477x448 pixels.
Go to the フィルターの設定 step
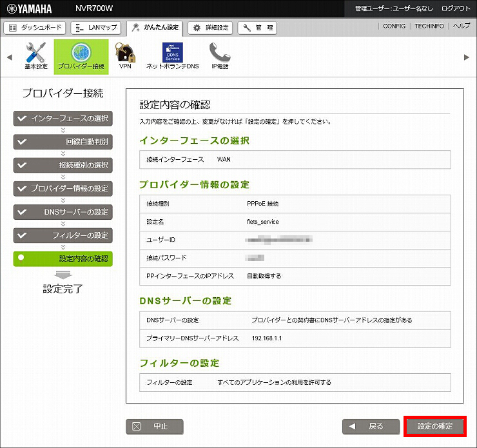(x=63, y=235)
